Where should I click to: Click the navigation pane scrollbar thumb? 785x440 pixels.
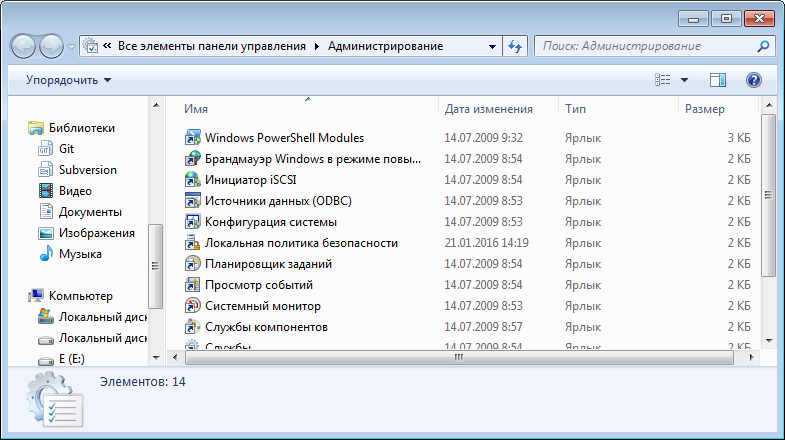(x=156, y=266)
